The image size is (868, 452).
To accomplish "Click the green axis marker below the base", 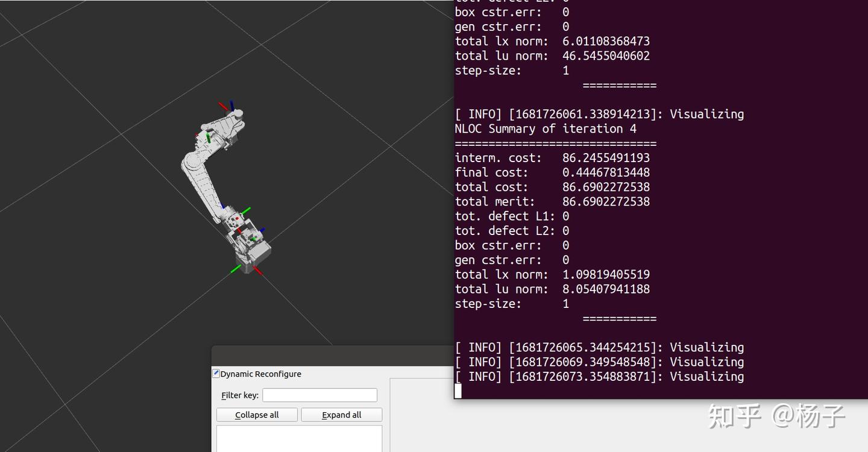I will coord(234,269).
